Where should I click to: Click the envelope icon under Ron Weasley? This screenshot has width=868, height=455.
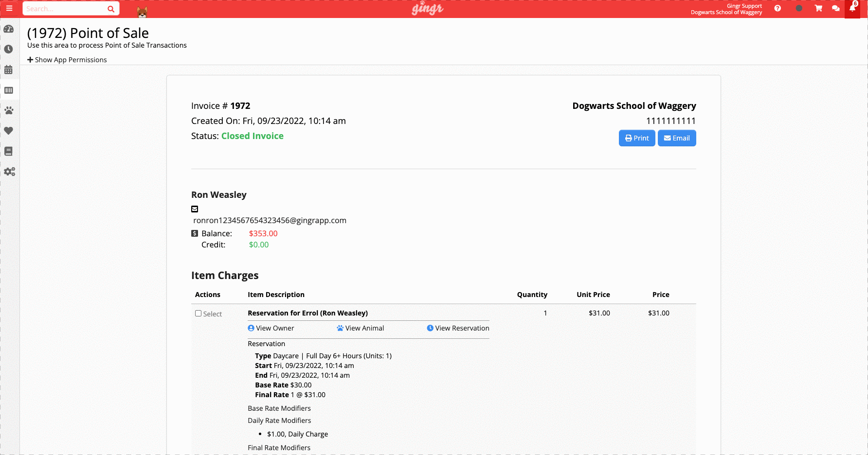coord(195,209)
